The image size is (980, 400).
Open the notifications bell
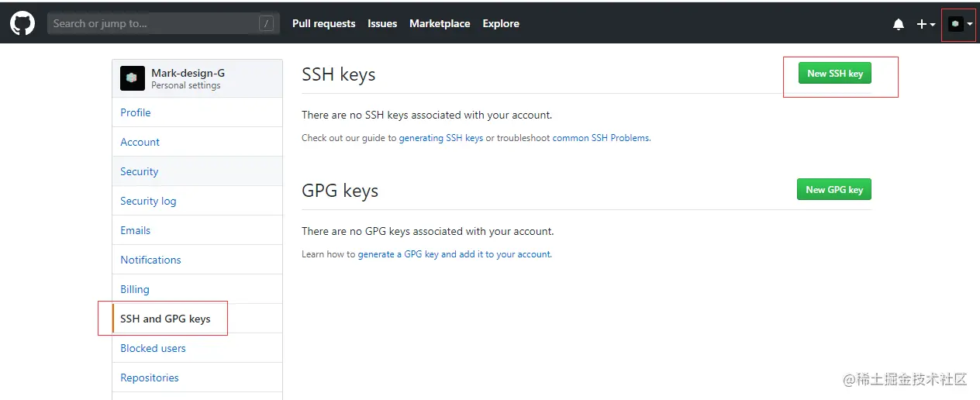899,24
